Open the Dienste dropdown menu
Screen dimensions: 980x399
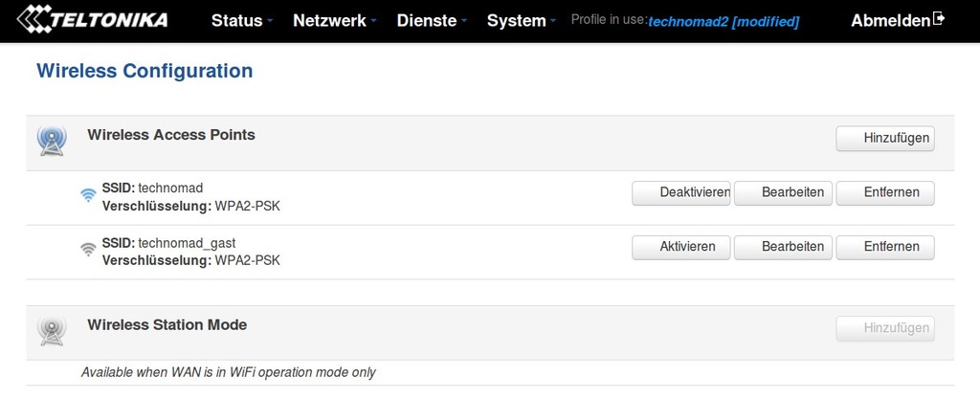(432, 21)
